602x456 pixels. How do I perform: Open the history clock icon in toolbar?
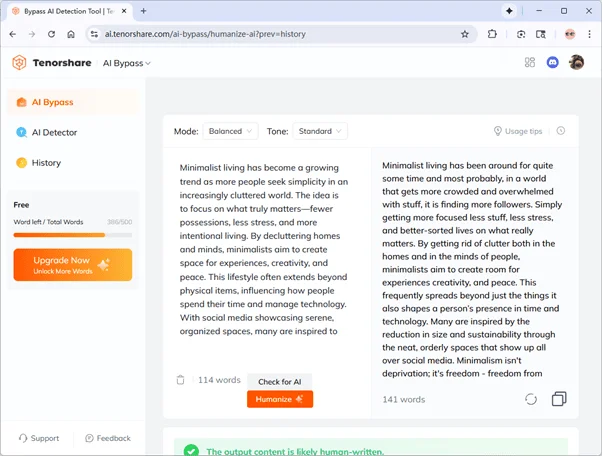point(561,131)
